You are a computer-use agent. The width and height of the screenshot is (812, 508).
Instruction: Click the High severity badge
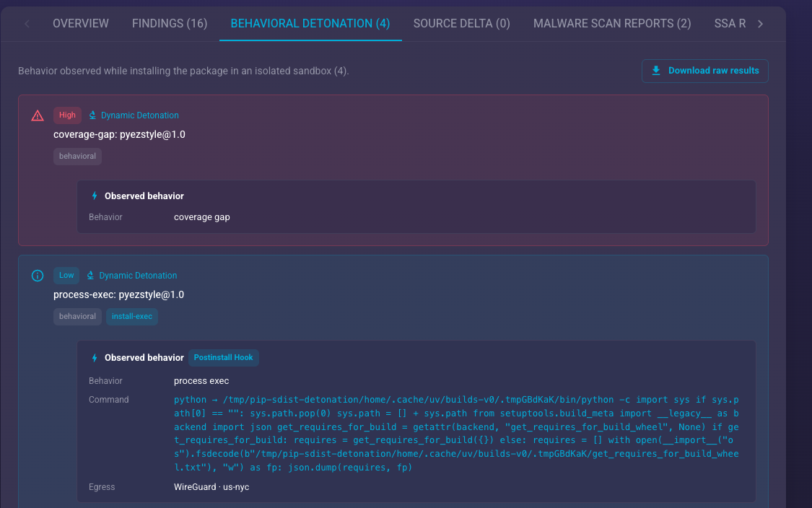click(67, 115)
